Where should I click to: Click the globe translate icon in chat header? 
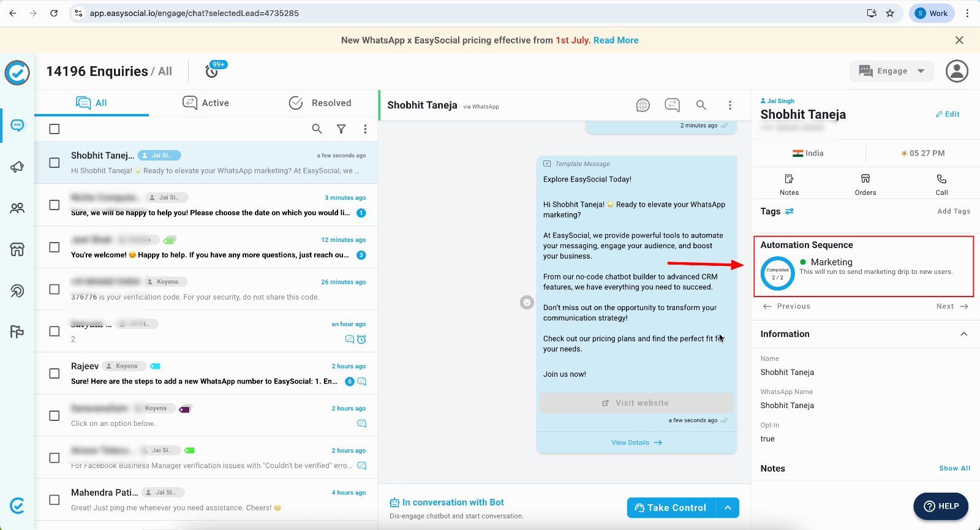coord(643,105)
